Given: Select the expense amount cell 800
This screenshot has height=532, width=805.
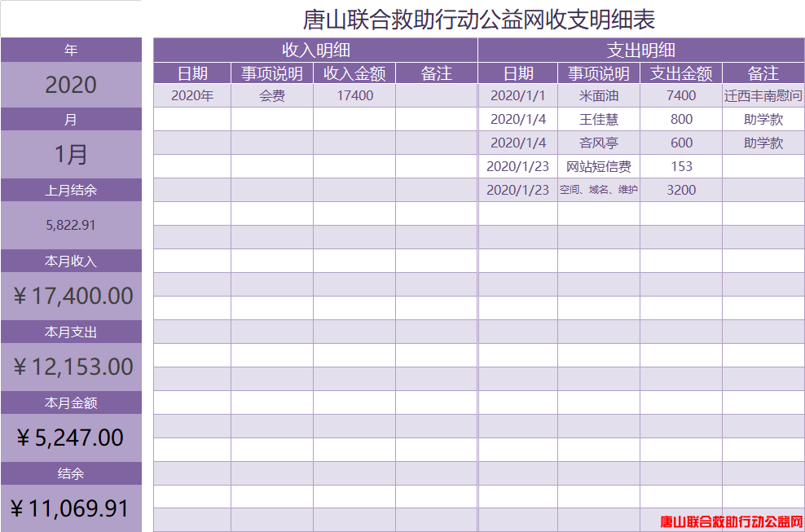Looking at the screenshot, I should 681,119.
